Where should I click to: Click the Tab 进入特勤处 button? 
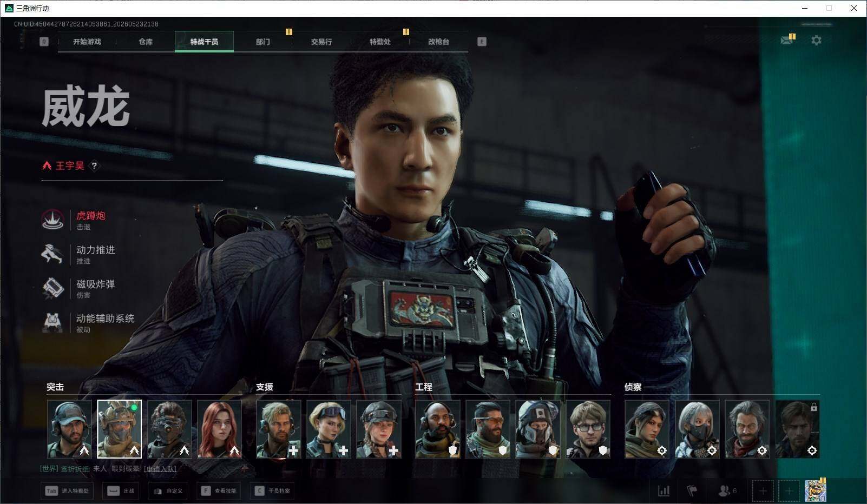pos(67,491)
